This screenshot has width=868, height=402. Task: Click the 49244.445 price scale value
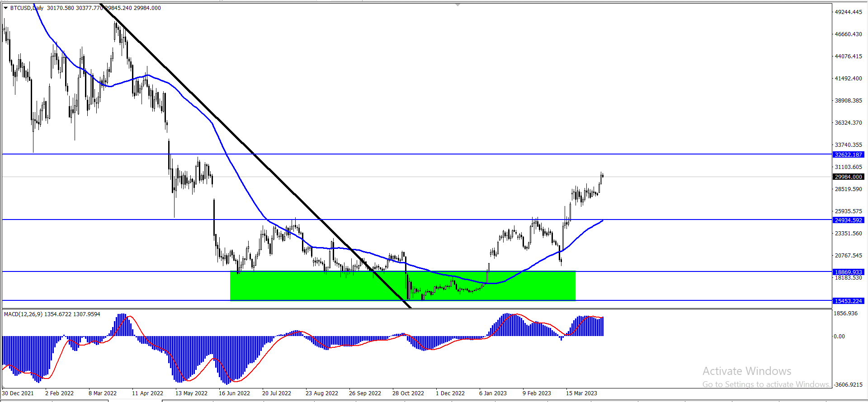tap(848, 12)
